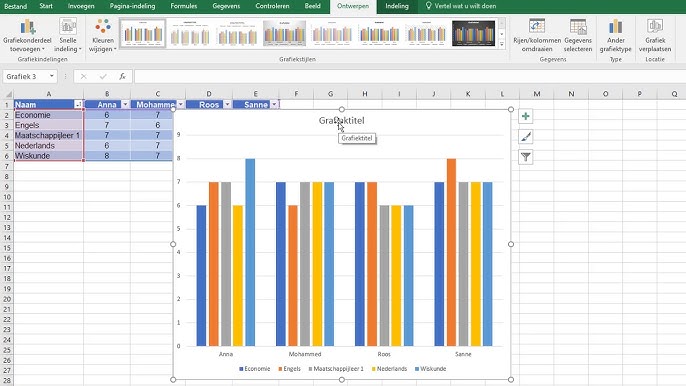Click the Maatschappijleer 1 legend entry

pyautogui.click(x=336, y=369)
